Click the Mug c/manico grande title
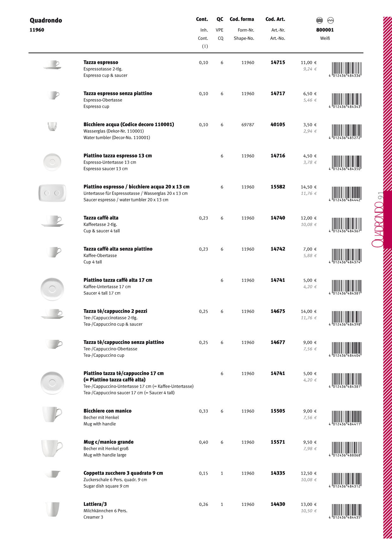Viewport: 392px width, 555px height. coord(108,442)
